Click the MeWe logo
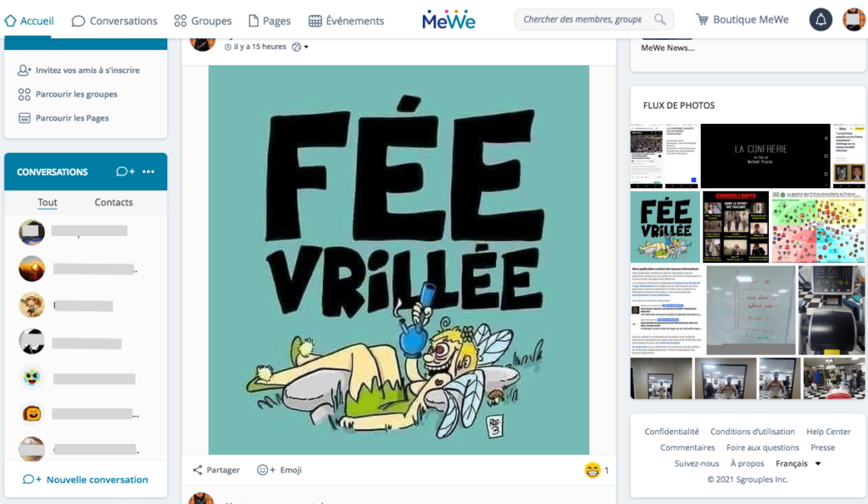 448,20
